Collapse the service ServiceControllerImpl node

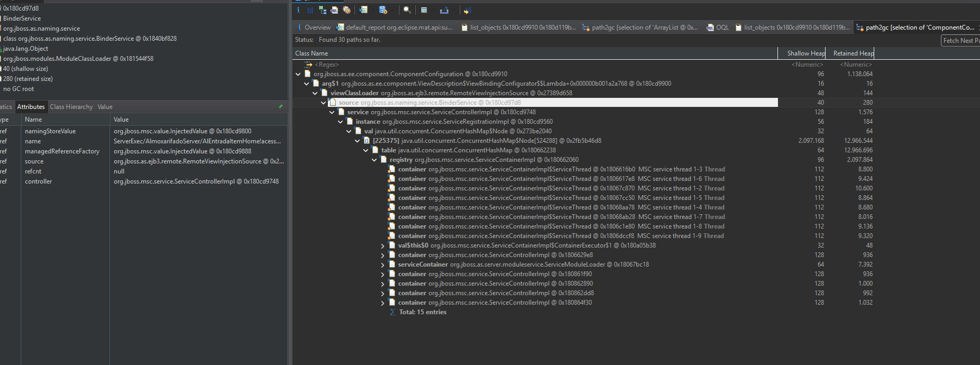click(332, 112)
